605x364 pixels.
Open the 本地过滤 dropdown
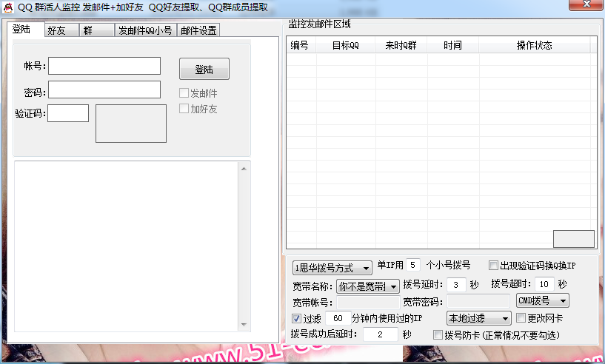tap(479, 318)
